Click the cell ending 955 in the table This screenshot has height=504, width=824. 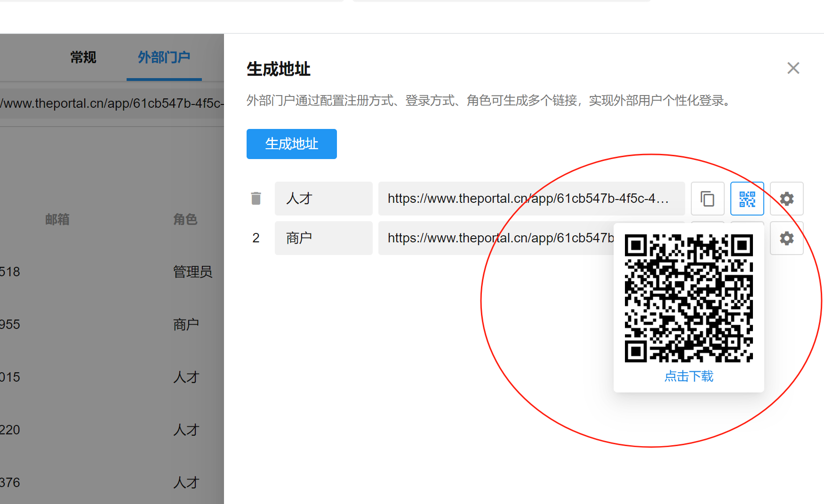(x=10, y=325)
